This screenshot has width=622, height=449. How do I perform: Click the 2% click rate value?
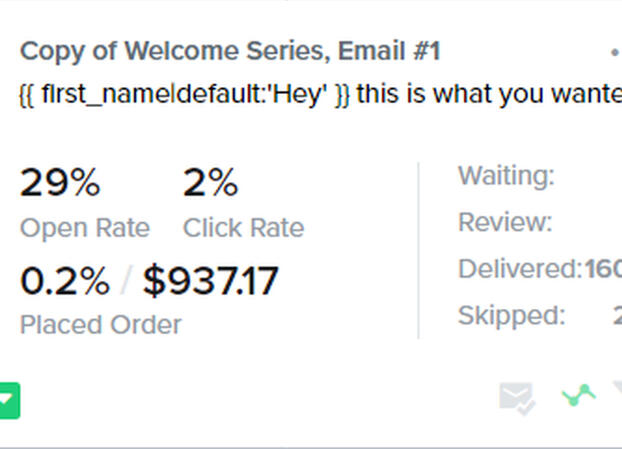point(210,183)
